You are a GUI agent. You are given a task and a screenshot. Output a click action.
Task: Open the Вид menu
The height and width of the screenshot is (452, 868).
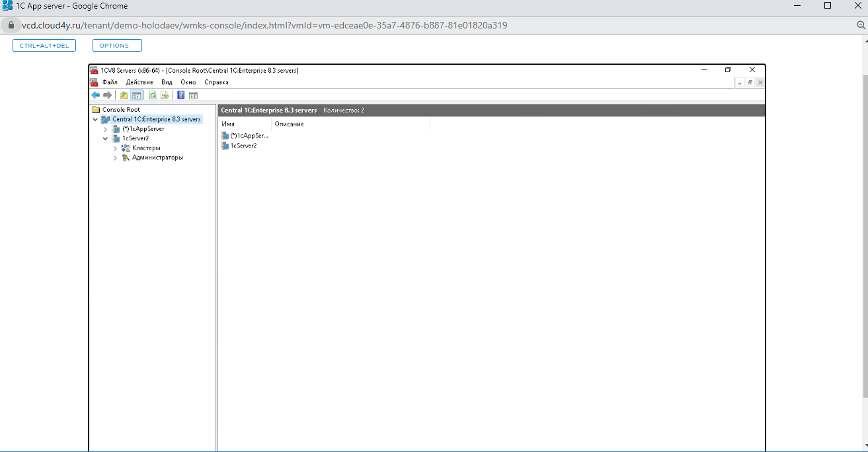167,82
